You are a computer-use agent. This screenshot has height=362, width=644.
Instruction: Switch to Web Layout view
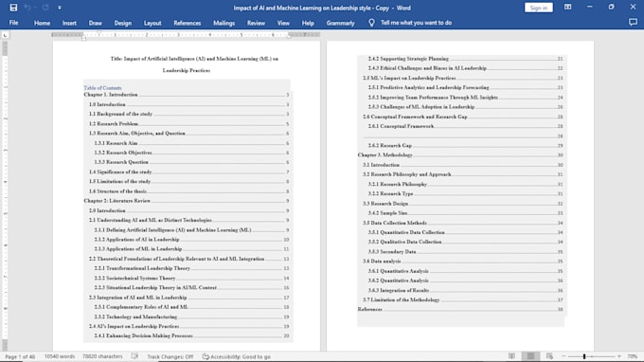pyautogui.click(x=549, y=356)
